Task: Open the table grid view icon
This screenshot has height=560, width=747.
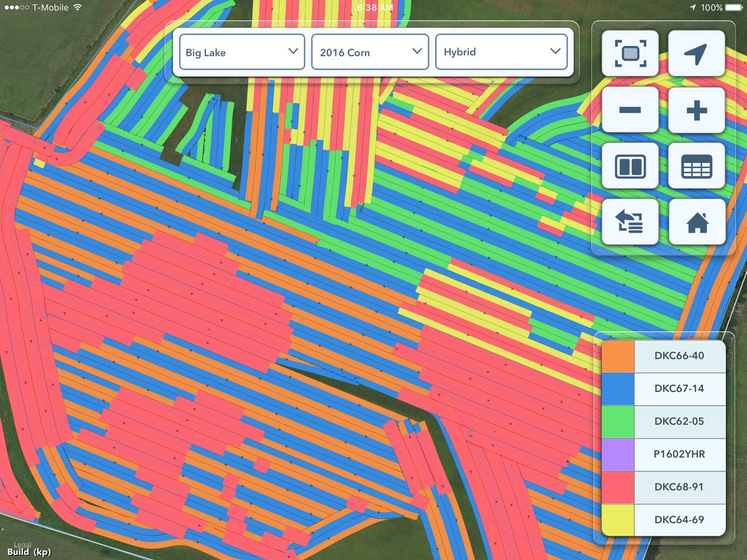Action: [x=697, y=166]
